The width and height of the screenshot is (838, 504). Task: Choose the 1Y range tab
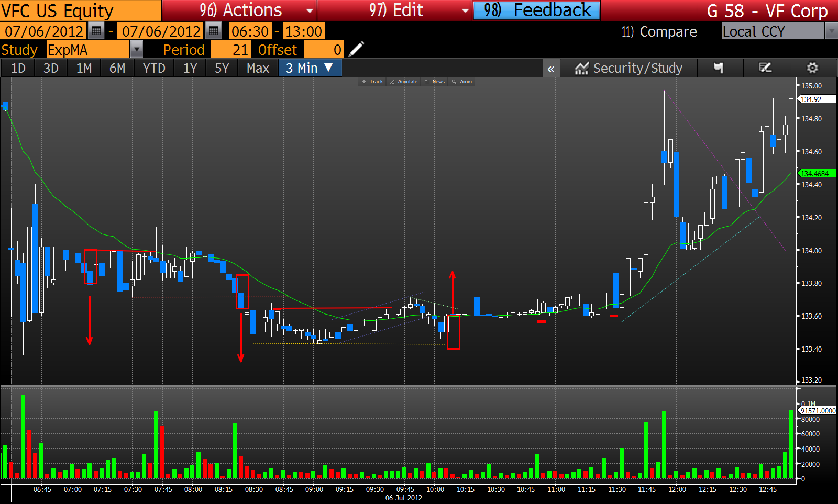[x=190, y=68]
